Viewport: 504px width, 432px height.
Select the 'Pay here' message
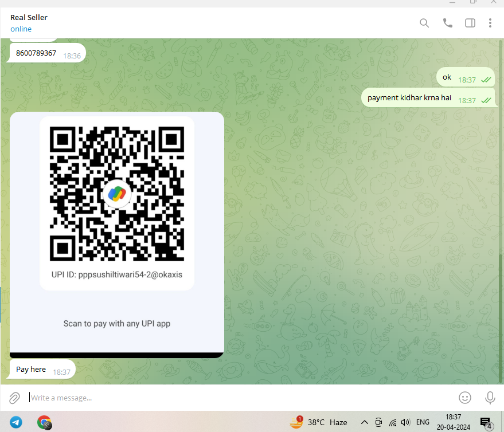click(x=42, y=370)
